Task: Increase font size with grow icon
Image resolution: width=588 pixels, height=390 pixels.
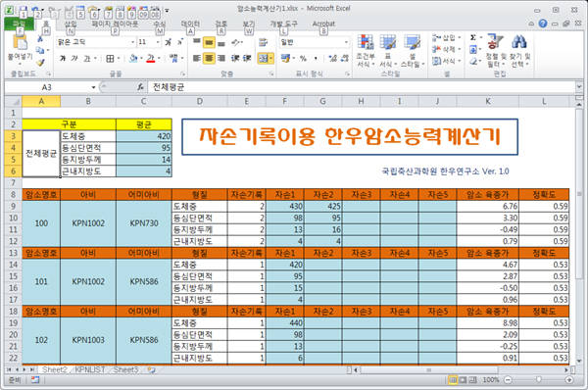Action: 169,42
